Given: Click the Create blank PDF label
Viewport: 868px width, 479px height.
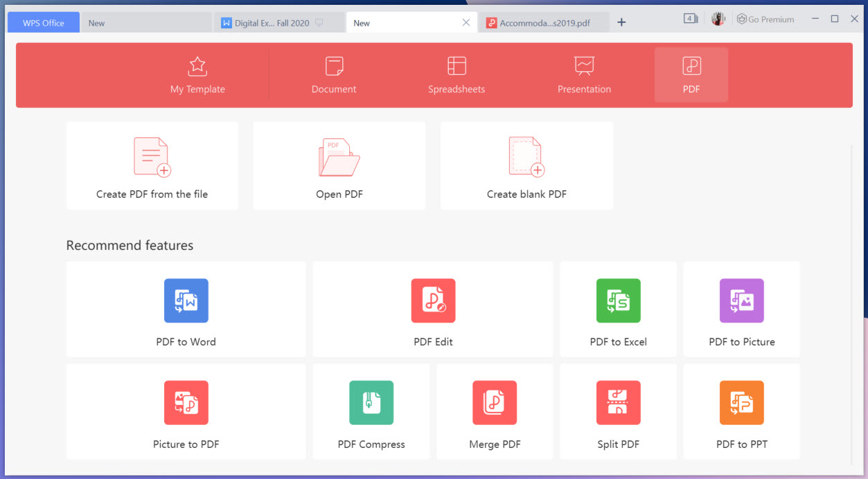Looking at the screenshot, I should coord(526,195).
